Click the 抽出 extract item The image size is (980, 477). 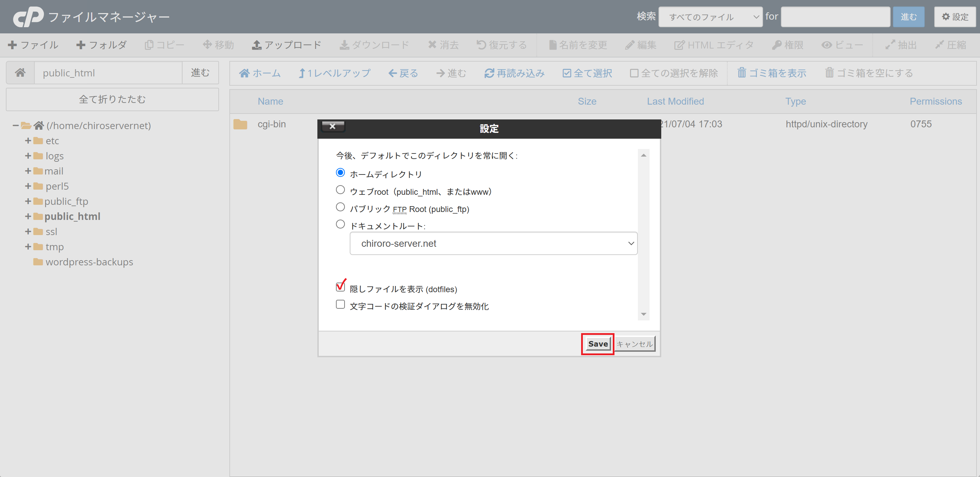click(901, 45)
